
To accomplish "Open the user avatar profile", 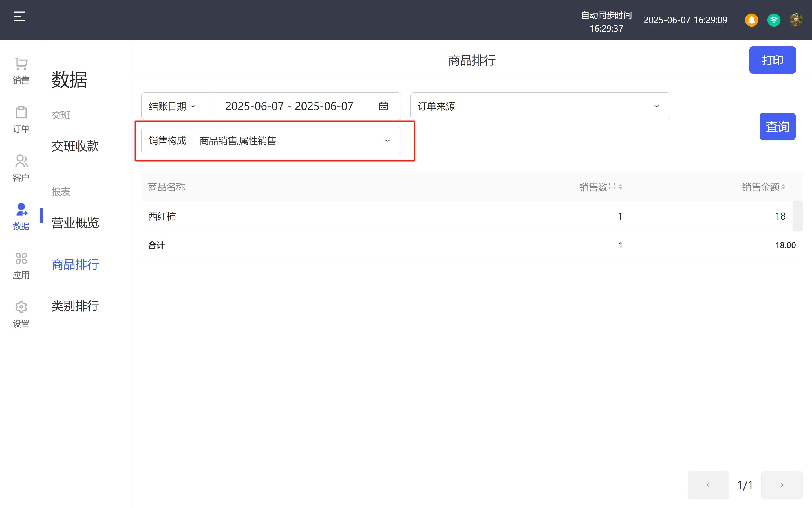I will (x=796, y=20).
